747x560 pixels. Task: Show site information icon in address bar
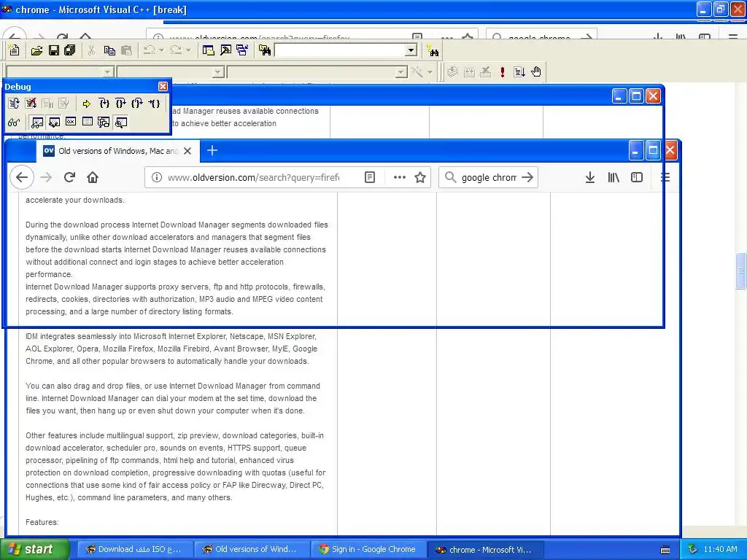point(156,178)
